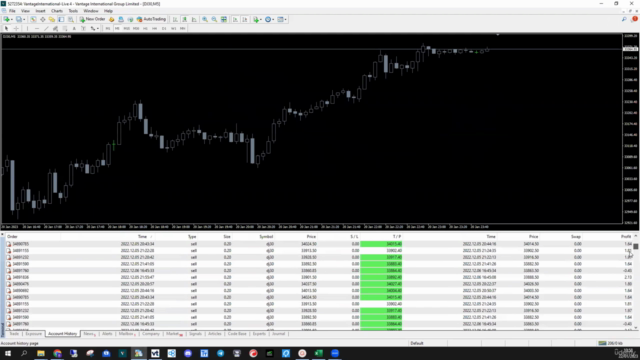Select order row 34891836
Image resolution: width=640 pixels, height=360 pixels.
[318, 277]
